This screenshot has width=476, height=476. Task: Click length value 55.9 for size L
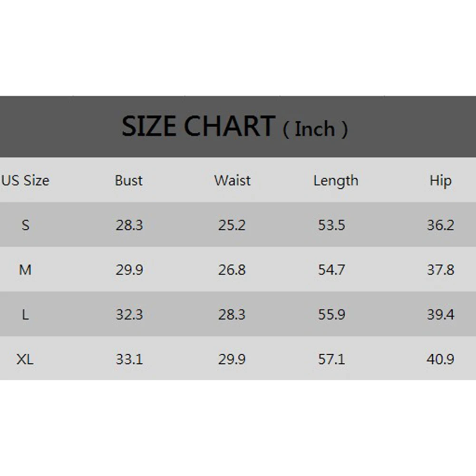(332, 314)
